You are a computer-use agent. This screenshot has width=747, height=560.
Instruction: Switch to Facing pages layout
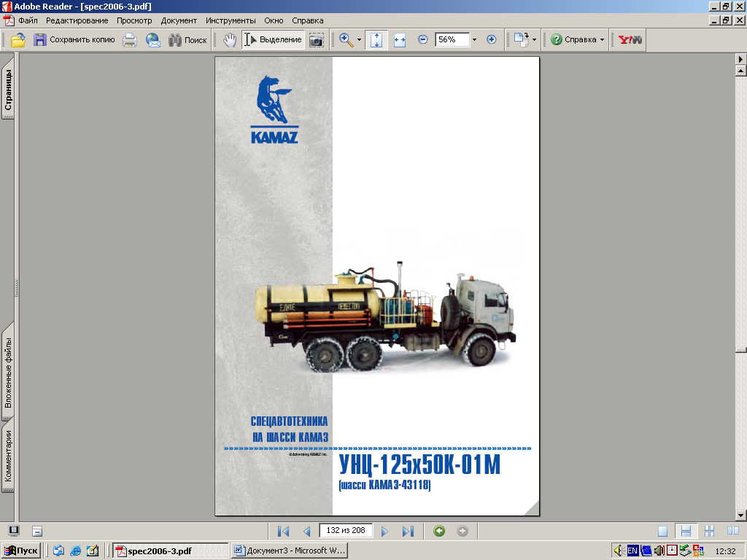click(x=732, y=531)
